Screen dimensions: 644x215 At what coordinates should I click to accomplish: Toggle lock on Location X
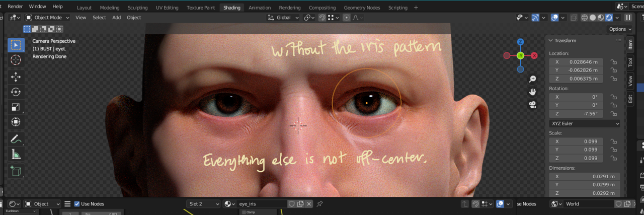tap(613, 62)
